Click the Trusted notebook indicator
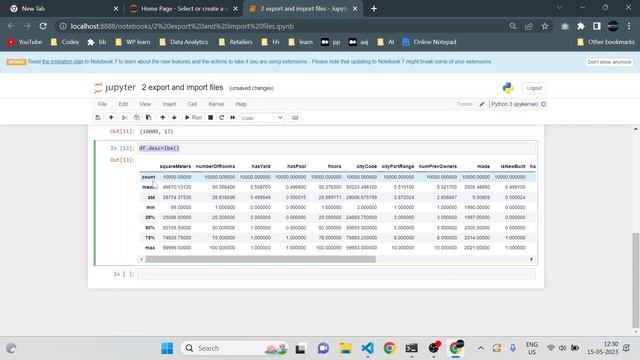This screenshot has height=360, width=640. point(464,104)
